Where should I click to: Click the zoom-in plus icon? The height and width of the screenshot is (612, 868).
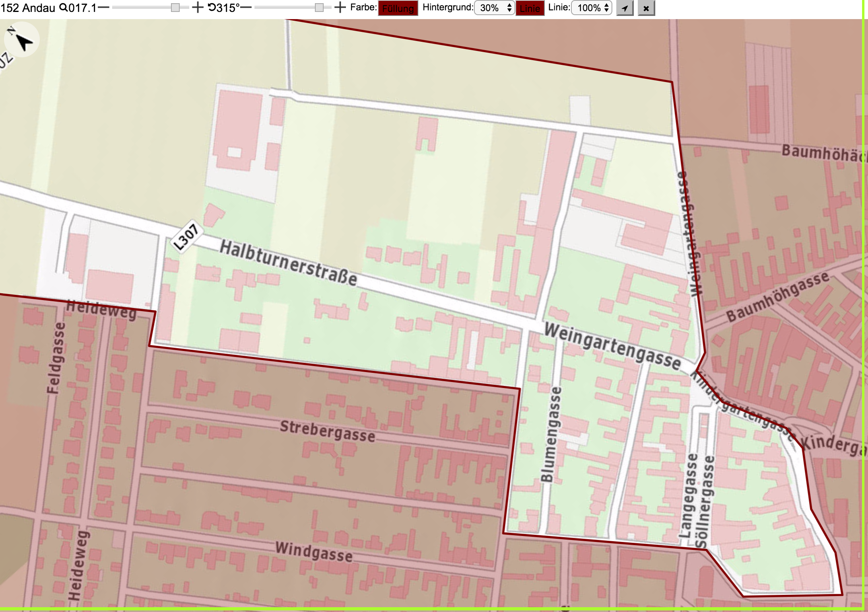198,8
